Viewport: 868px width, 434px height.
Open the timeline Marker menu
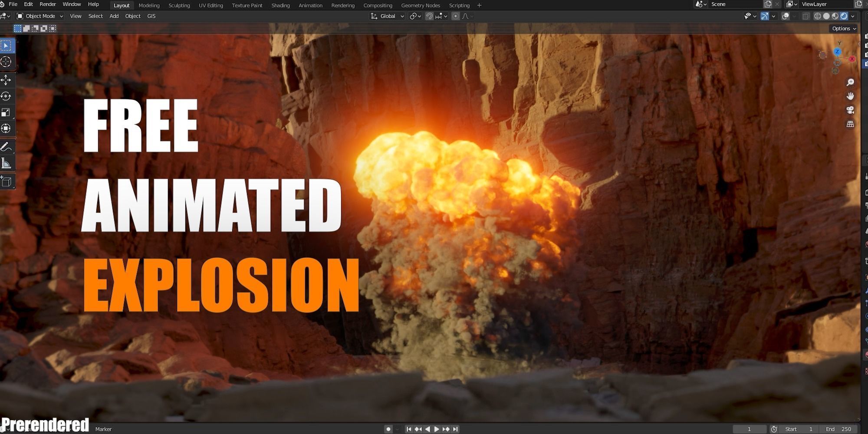click(103, 429)
